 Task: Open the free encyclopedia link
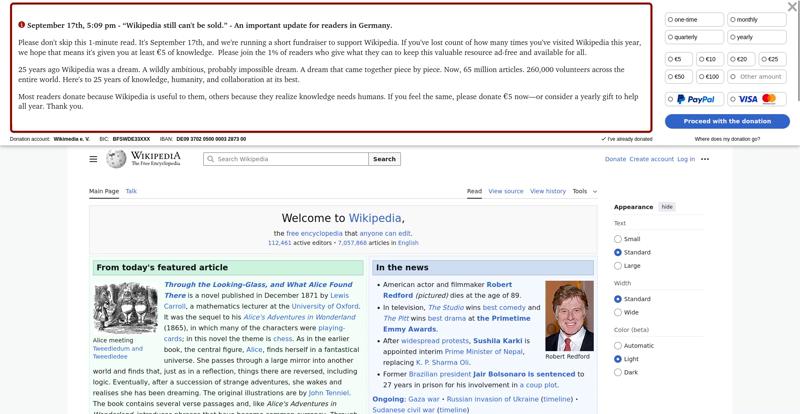click(x=314, y=233)
